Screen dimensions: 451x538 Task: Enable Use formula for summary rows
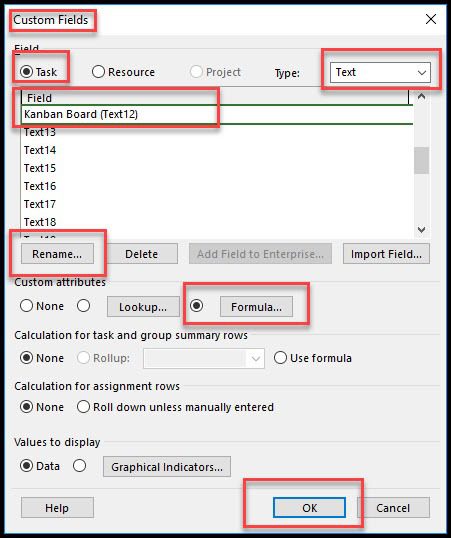pos(280,358)
